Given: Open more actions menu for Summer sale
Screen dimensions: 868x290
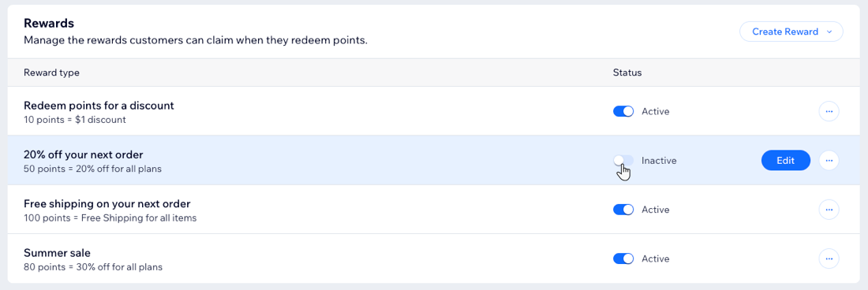Looking at the screenshot, I should pyautogui.click(x=829, y=258).
